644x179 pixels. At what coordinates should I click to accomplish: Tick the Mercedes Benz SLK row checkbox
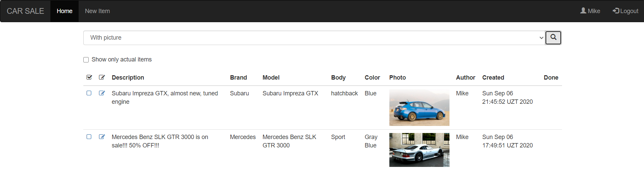(x=89, y=137)
